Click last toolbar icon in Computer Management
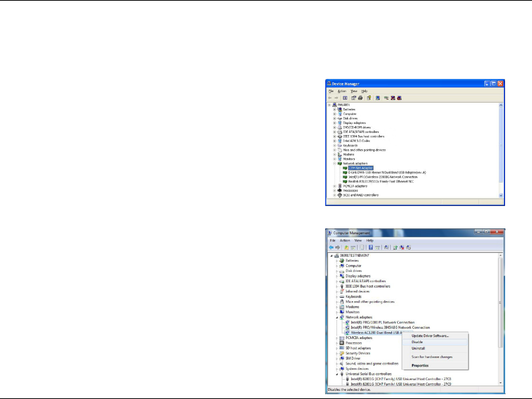The height and width of the screenshot is (399, 532). [408, 248]
